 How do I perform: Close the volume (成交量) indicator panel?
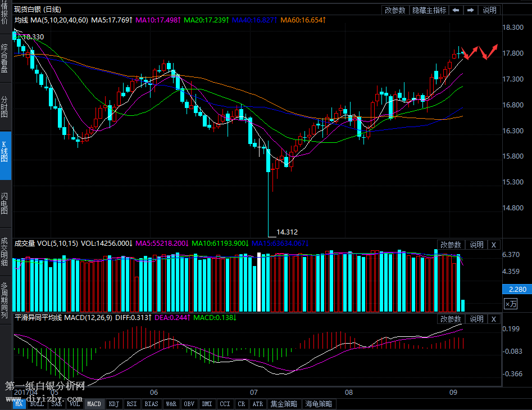(493, 245)
